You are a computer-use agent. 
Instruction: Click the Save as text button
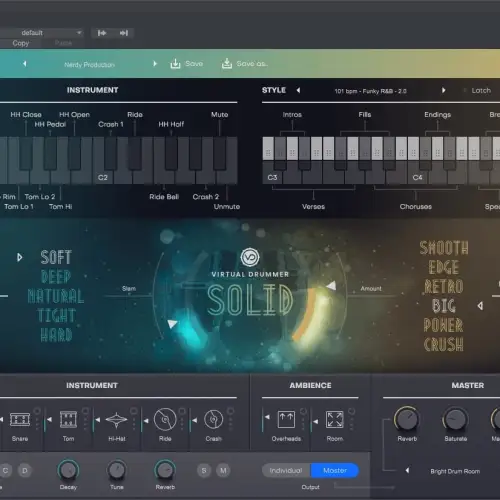(x=252, y=63)
